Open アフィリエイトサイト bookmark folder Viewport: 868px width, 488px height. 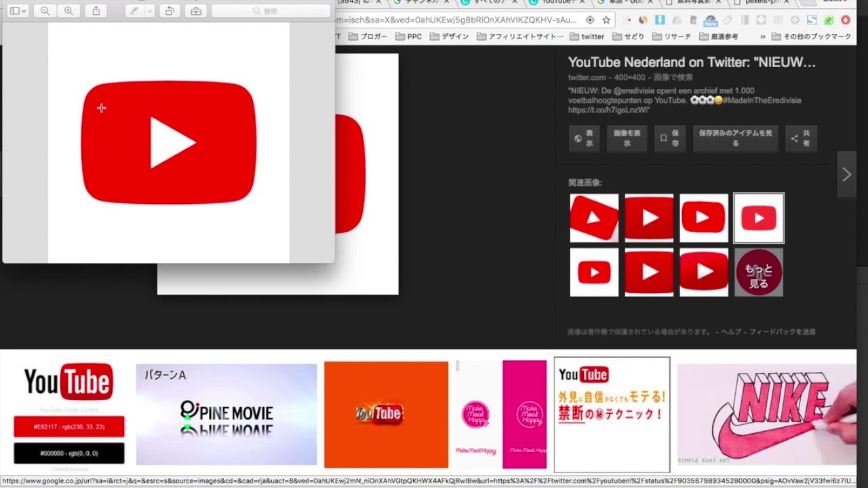[520, 37]
